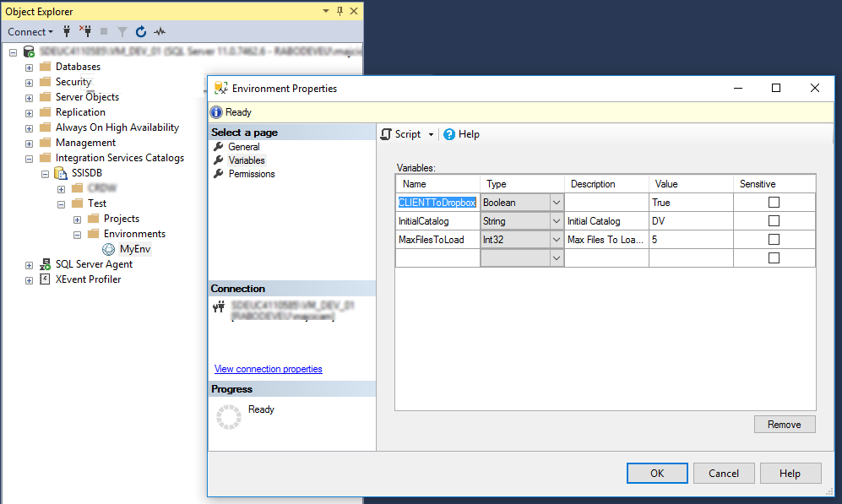Select the MyEnv environment tree item
Viewport: 842px width, 504px height.
(135, 249)
